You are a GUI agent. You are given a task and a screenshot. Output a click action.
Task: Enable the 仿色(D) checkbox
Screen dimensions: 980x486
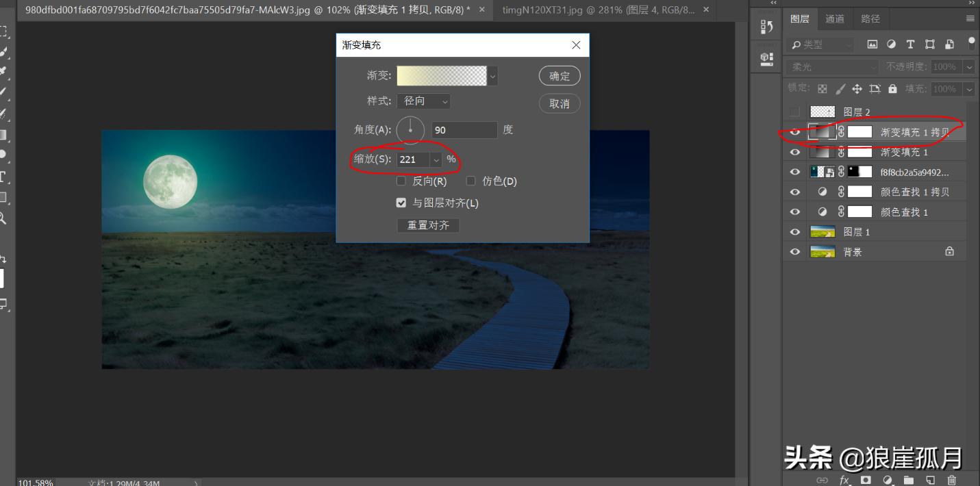471,181
